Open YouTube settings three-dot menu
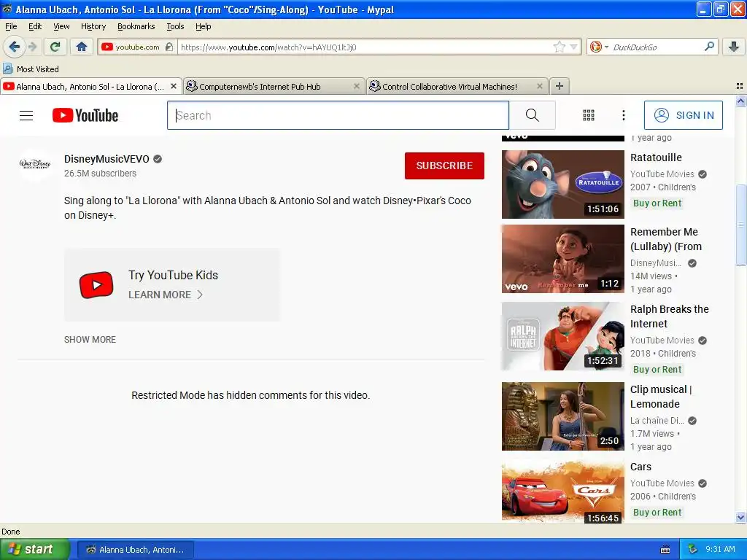The width and height of the screenshot is (747, 560). pos(623,115)
